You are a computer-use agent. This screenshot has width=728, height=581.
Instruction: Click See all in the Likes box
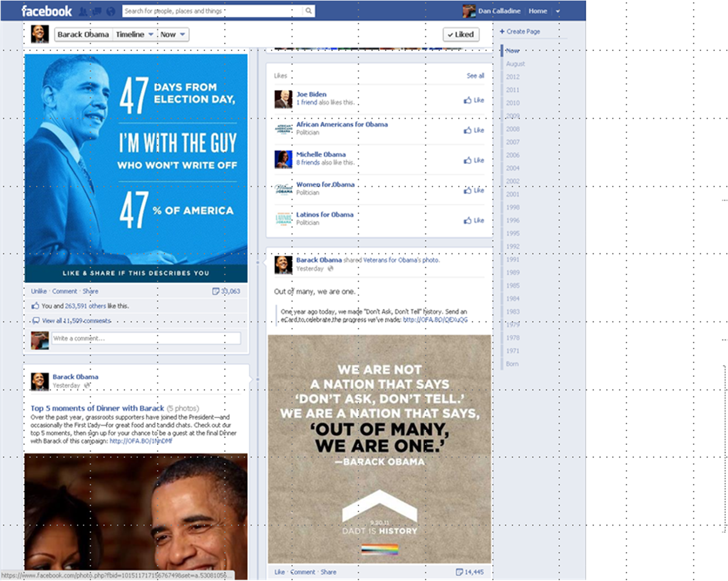[475, 75]
